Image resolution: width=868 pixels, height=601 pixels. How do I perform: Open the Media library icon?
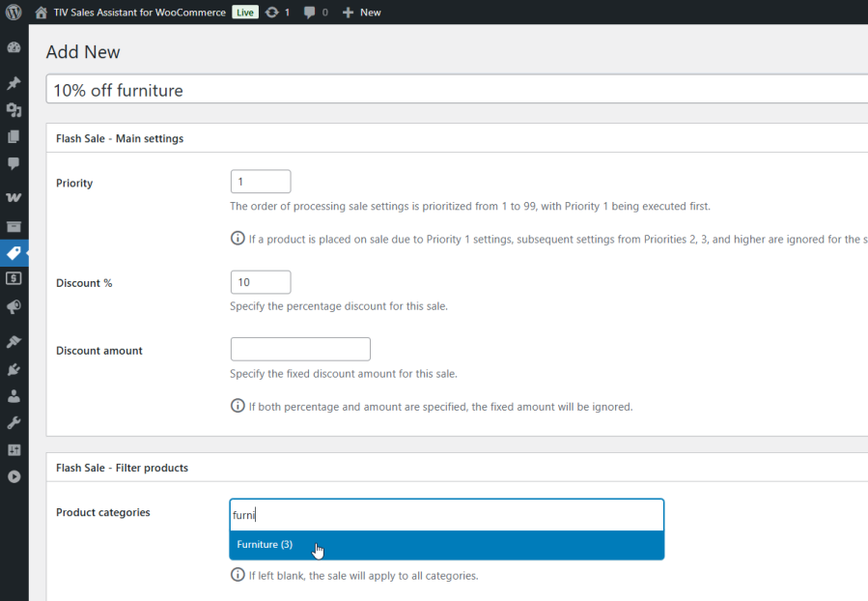tap(14, 110)
